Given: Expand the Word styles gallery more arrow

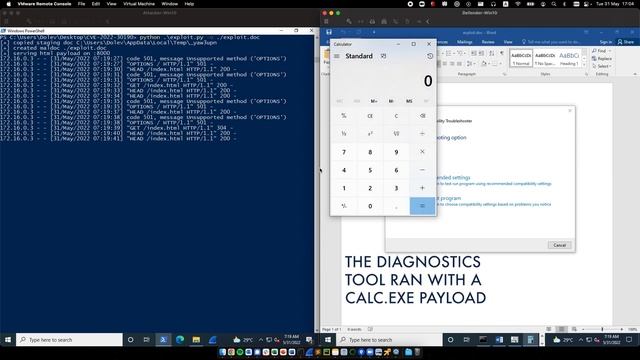Looking at the screenshot, I should (584, 65).
